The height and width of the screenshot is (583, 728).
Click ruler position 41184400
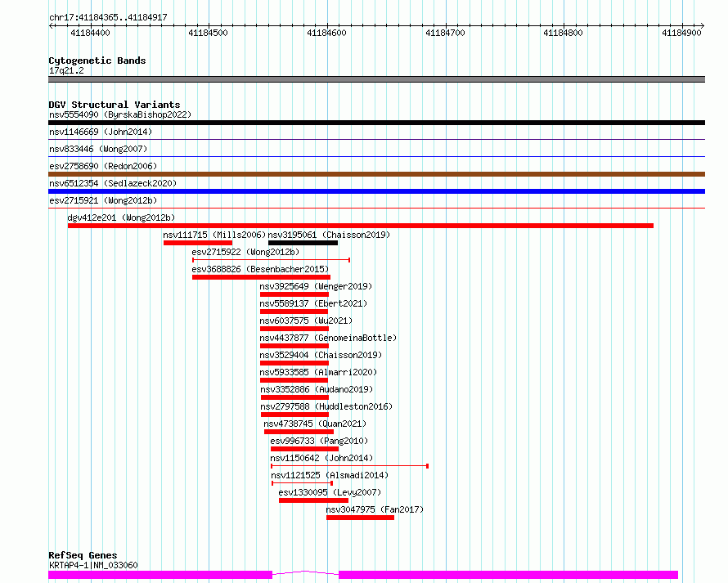[x=90, y=33]
